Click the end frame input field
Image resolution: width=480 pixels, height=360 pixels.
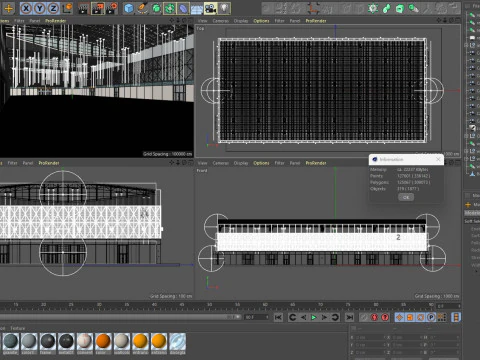257,317
